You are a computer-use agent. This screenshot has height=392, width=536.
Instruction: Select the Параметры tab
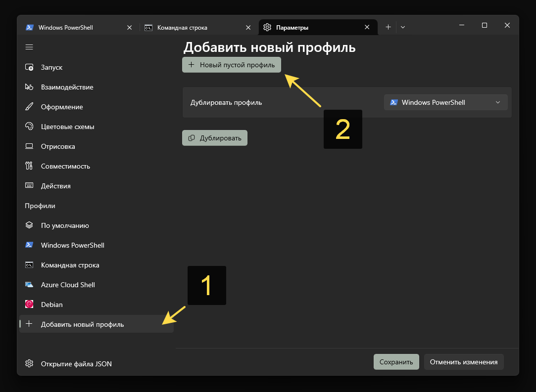click(318, 27)
